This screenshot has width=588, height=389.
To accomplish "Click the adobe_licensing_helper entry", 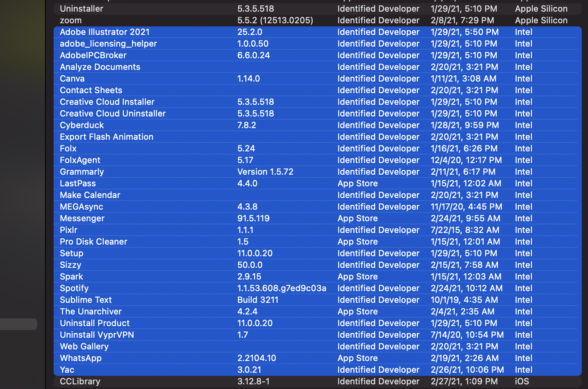I will (x=318, y=43).
